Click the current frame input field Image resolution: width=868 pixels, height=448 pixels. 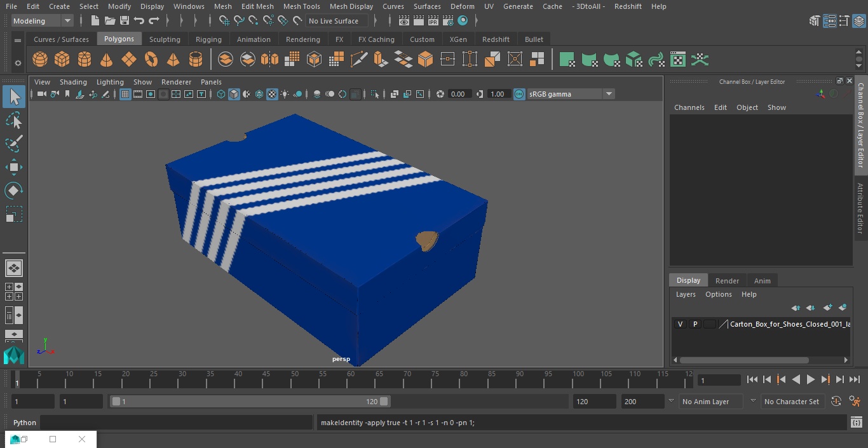coord(719,380)
